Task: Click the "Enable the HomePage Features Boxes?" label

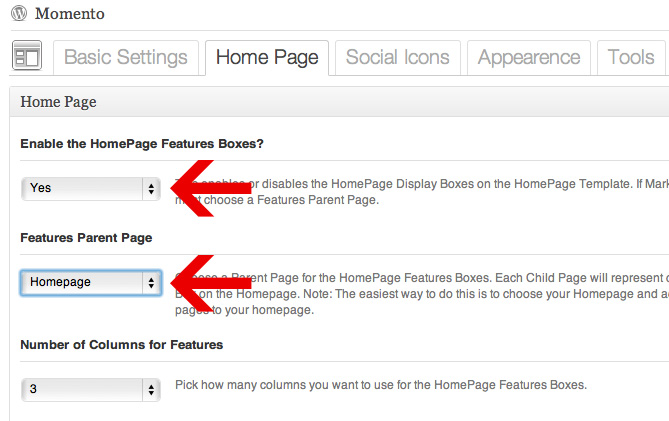Action: 142,144
